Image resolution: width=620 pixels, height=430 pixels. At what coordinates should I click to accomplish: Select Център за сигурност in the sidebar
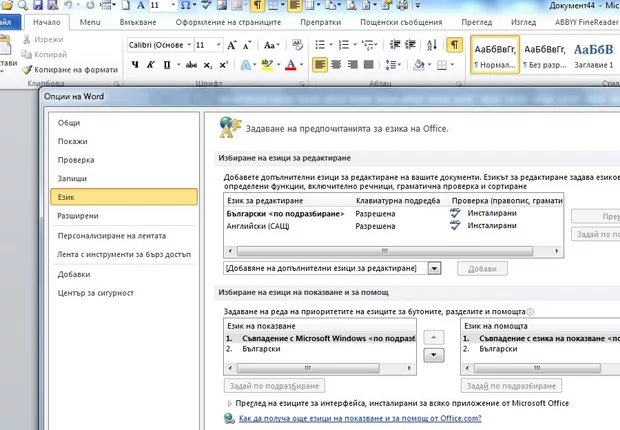coord(96,292)
